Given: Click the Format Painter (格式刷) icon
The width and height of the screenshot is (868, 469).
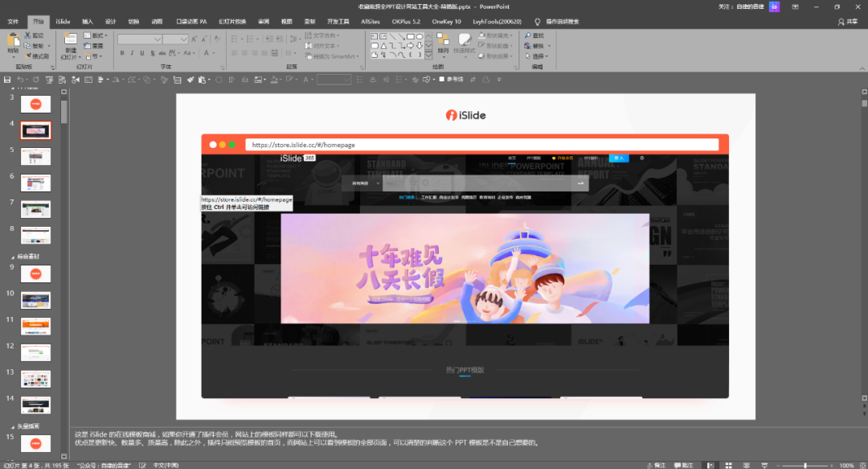Looking at the screenshot, I should [27, 56].
